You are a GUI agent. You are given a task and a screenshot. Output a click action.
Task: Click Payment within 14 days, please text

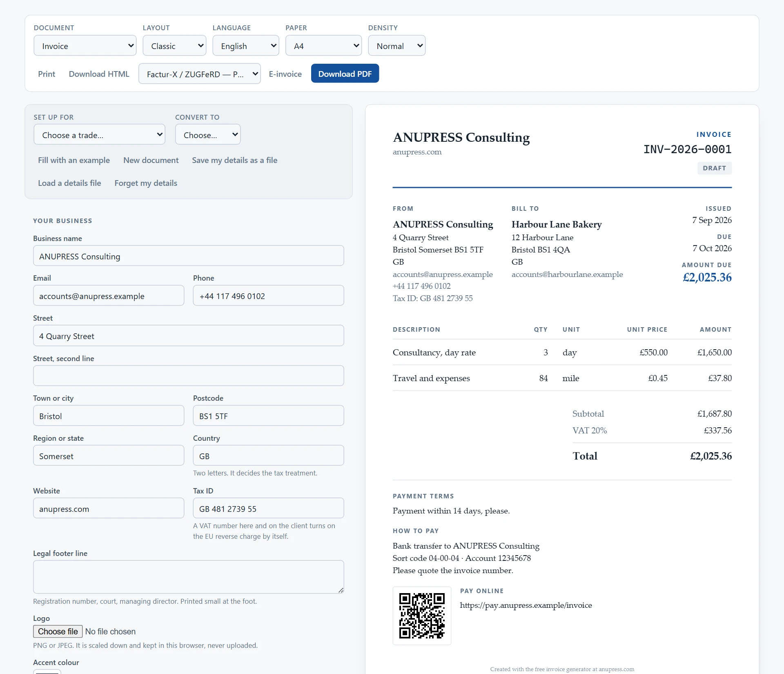pos(451,511)
